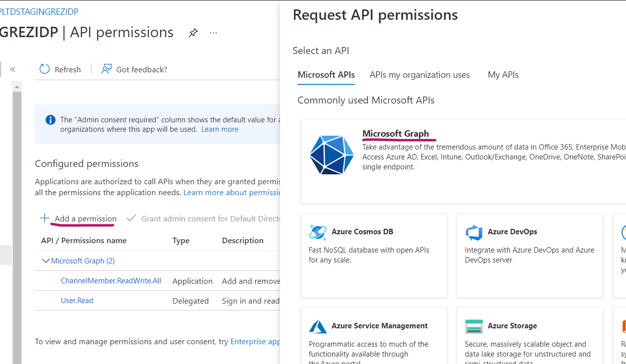
Task: Click the Azure Storage icon
Action: click(x=474, y=326)
